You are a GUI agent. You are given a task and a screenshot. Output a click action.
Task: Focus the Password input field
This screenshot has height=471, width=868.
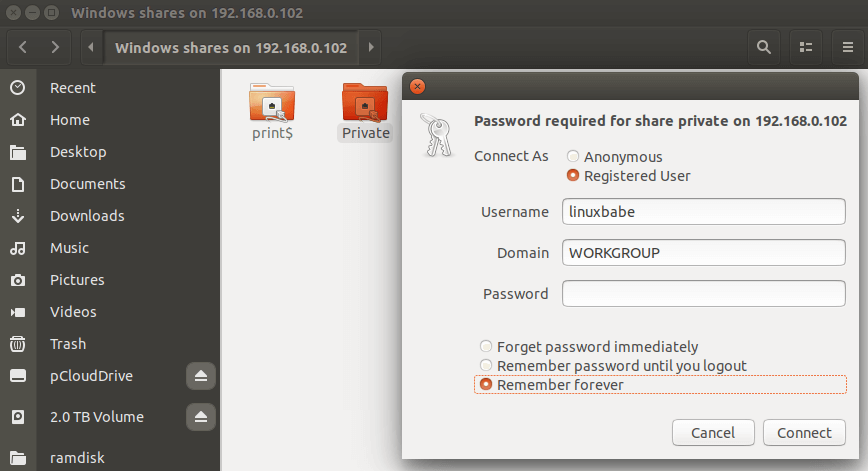(704, 294)
